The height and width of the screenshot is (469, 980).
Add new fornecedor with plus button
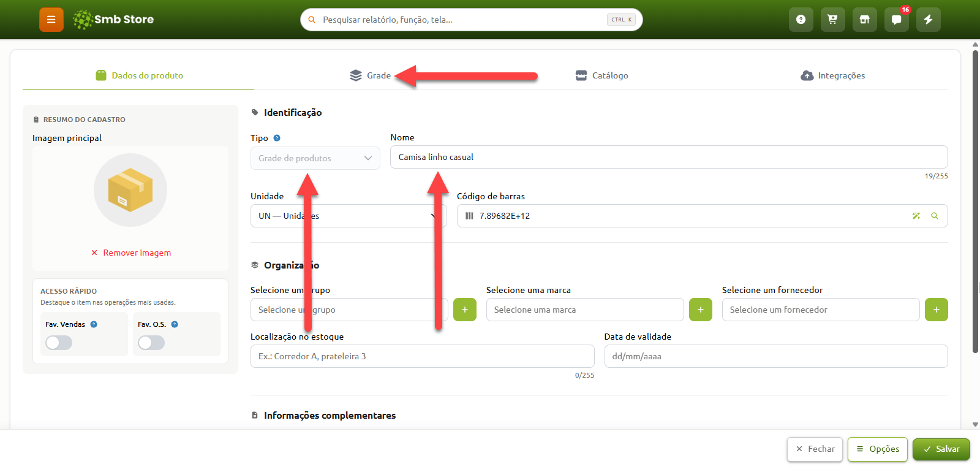point(937,310)
